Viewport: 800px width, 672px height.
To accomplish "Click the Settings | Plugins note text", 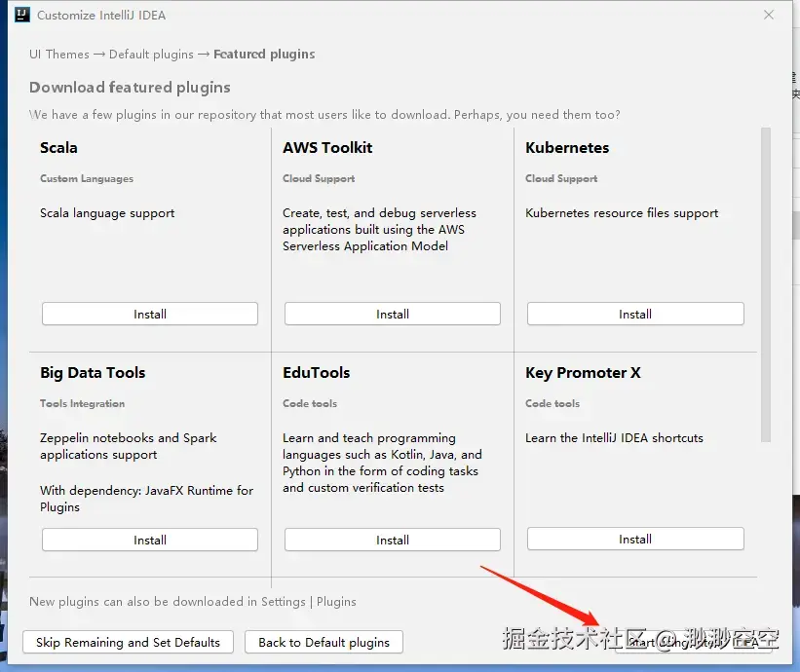I will pyautogui.click(x=193, y=602).
